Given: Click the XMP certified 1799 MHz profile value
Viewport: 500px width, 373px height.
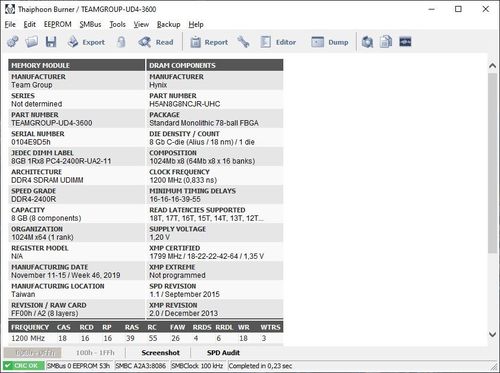Looking at the screenshot, I should pos(206,256).
